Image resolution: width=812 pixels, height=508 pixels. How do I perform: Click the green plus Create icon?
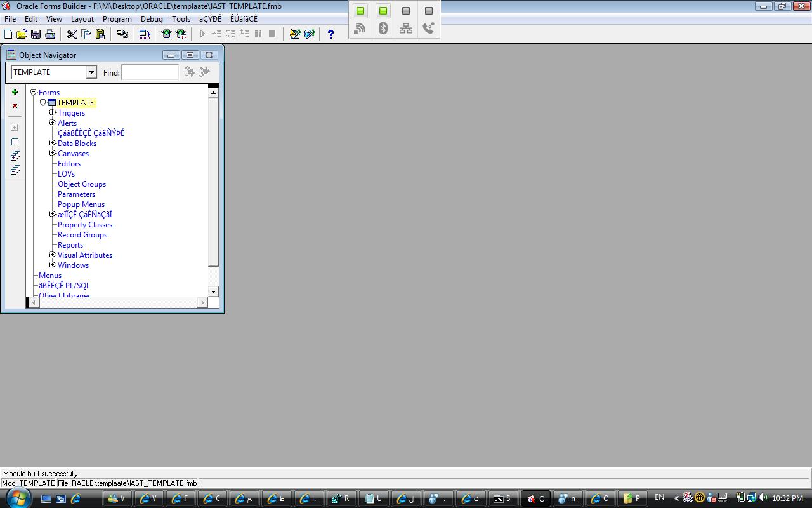click(x=15, y=92)
